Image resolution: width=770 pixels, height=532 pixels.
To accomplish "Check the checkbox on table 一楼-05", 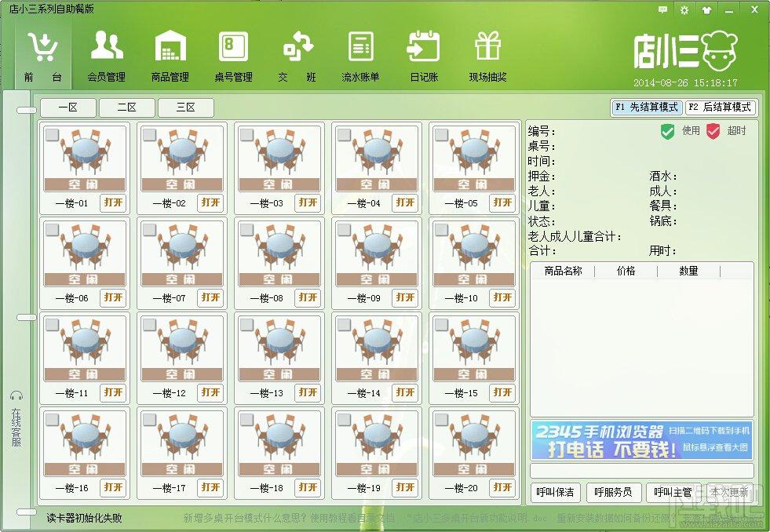I will tap(441, 134).
